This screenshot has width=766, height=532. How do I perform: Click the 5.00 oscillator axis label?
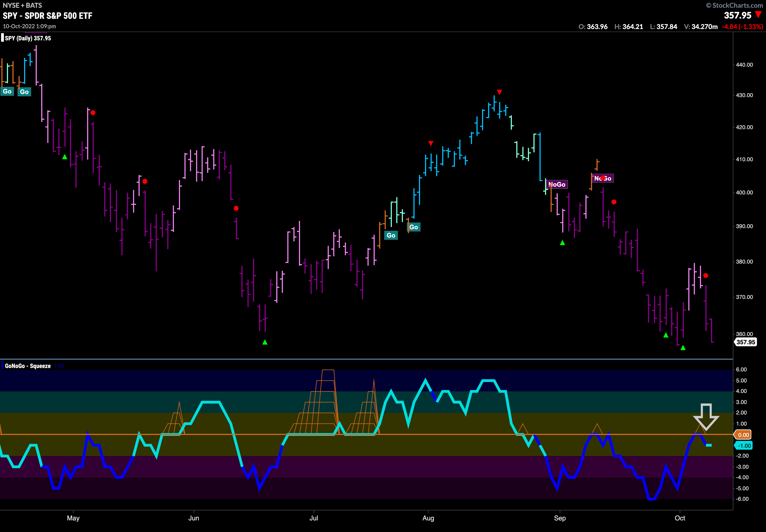point(741,380)
